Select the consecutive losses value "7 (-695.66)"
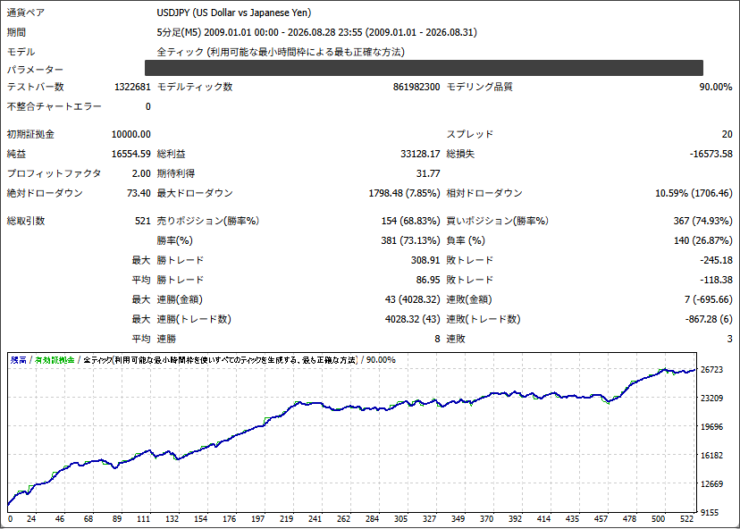 pyautogui.click(x=708, y=300)
